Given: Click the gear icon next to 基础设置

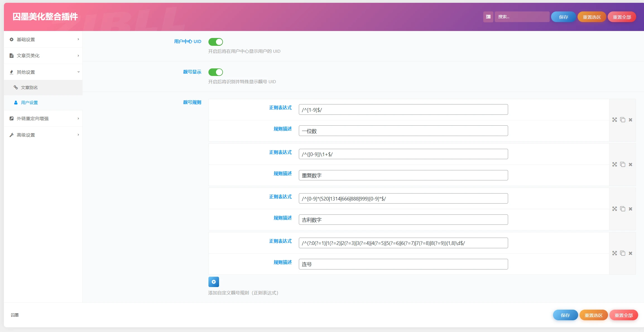Looking at the screenshot, I should point(11,39).
